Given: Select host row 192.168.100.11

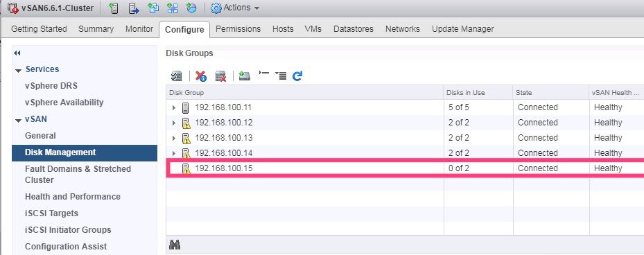Looking at the screenshot, I should [405, 107].
